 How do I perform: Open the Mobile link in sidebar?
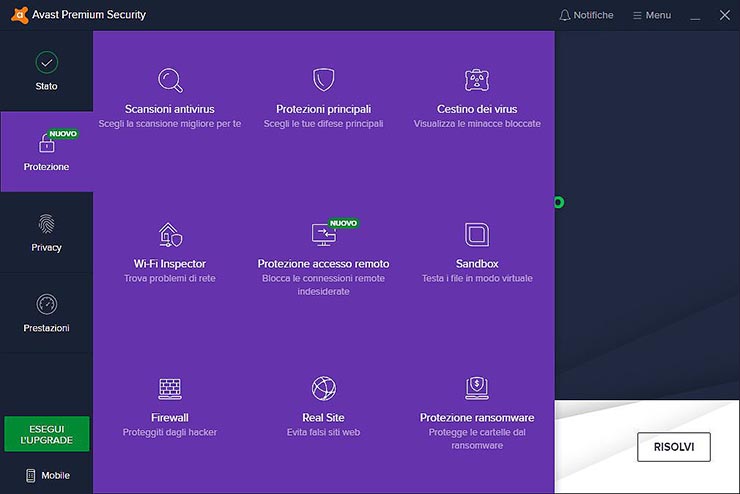pos(47,475)
